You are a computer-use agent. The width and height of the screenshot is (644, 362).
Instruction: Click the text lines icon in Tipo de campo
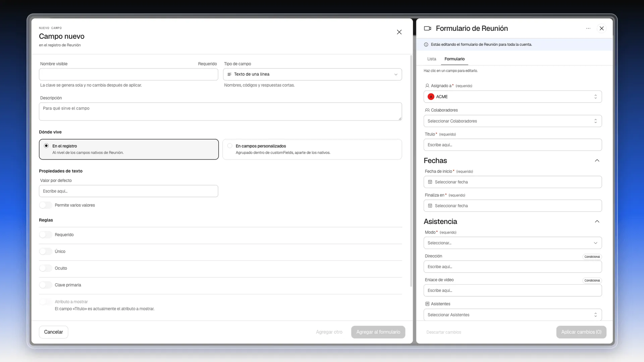tap(229, 74)
